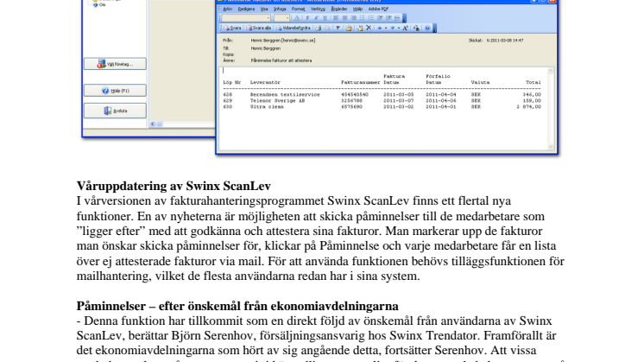Click the numbered list icon

tap(371, 18)
